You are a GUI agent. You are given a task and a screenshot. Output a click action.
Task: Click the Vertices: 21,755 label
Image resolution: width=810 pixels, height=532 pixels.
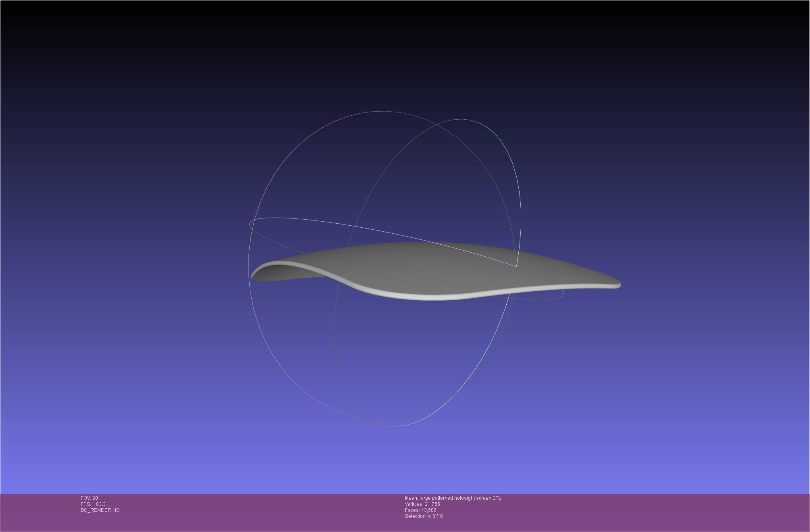pos(422,504)
